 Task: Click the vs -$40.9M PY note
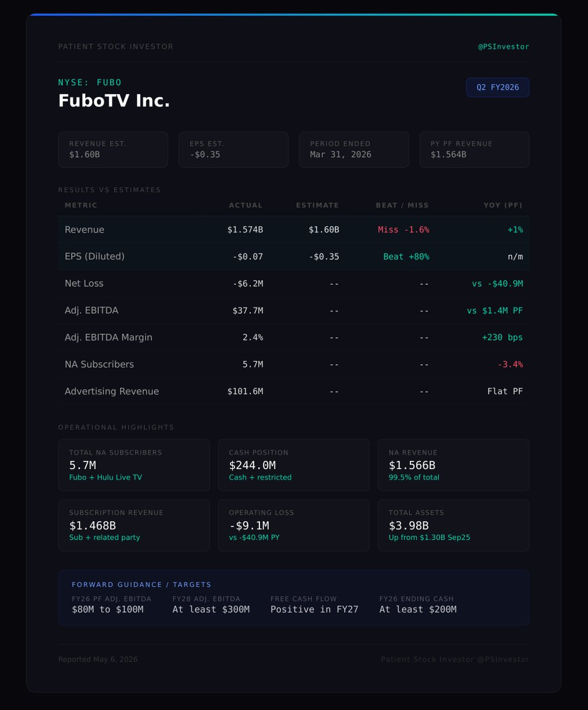pos(255,538)
